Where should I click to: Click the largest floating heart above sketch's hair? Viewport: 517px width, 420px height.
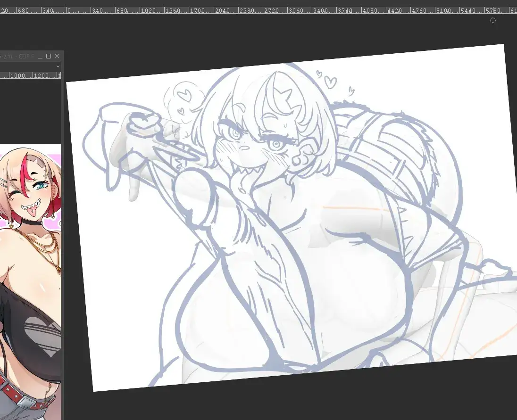332,82
